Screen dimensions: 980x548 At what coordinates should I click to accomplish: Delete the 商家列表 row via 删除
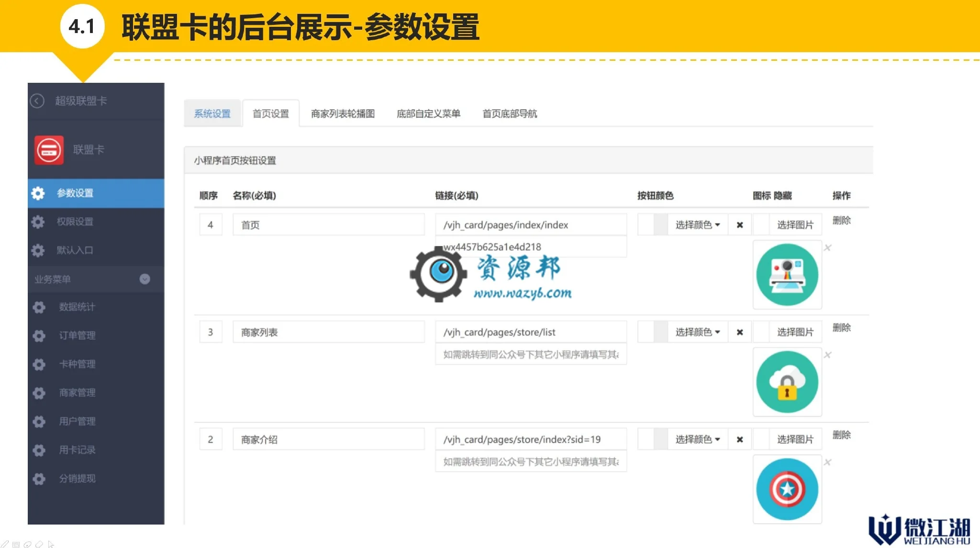tap(841, 328)
